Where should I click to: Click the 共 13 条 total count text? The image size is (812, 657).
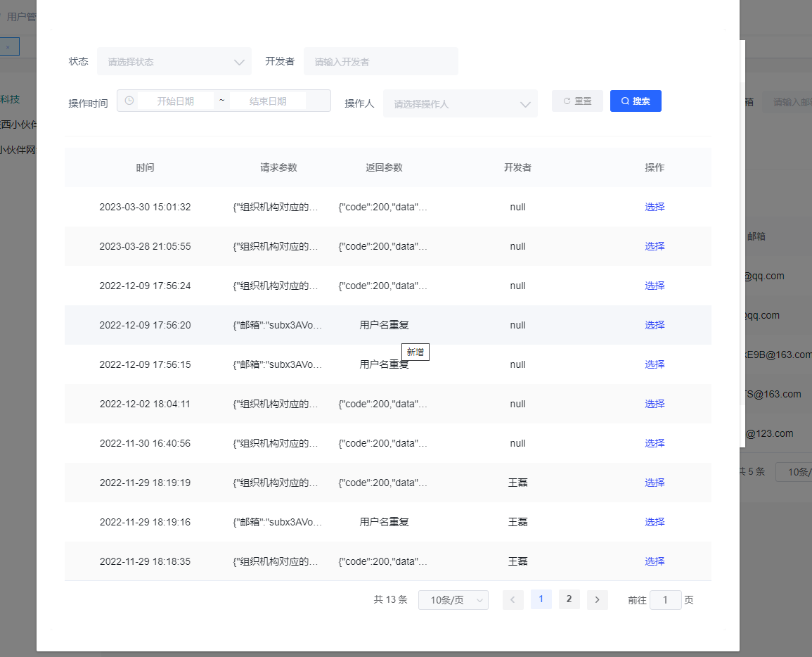tap(390, 599)
